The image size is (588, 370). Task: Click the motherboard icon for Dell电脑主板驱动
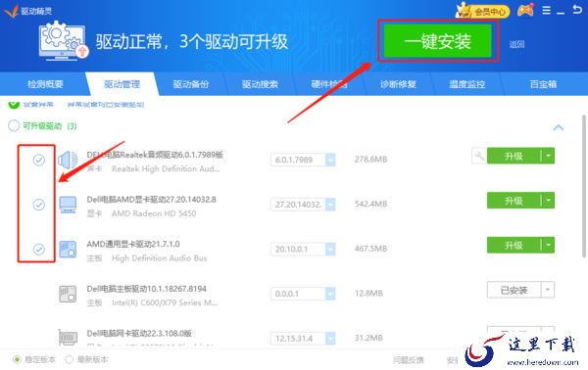point(68,294)
